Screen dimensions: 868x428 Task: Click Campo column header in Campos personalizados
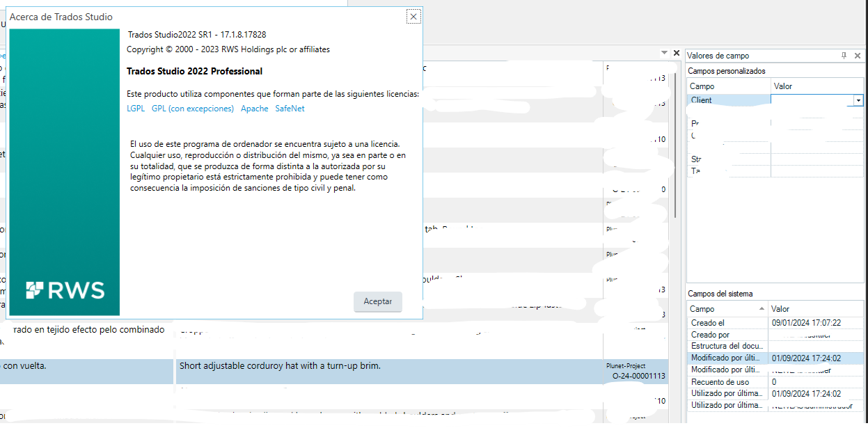coord(729,86)
